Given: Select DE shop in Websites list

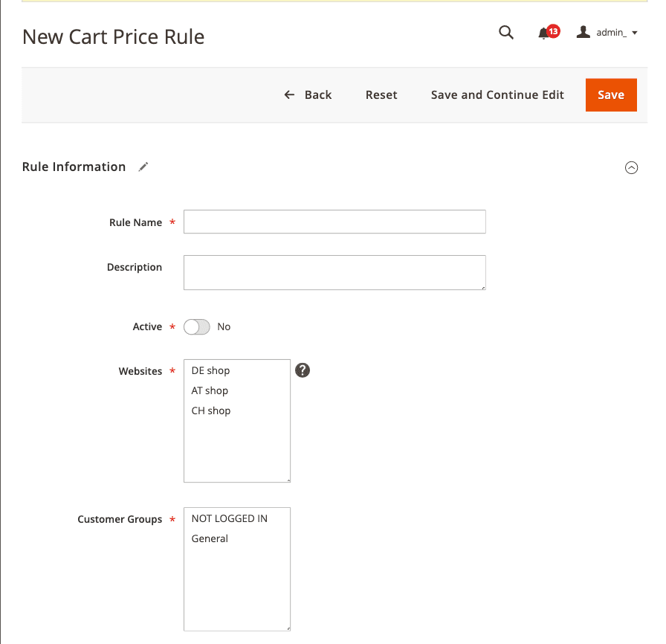Looking at the screenshot, I should pos(211,370).
